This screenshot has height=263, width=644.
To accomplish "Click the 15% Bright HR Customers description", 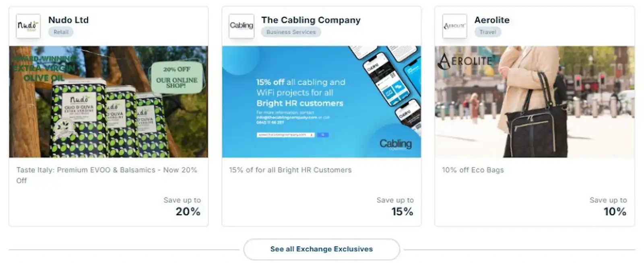I will 290,170.
